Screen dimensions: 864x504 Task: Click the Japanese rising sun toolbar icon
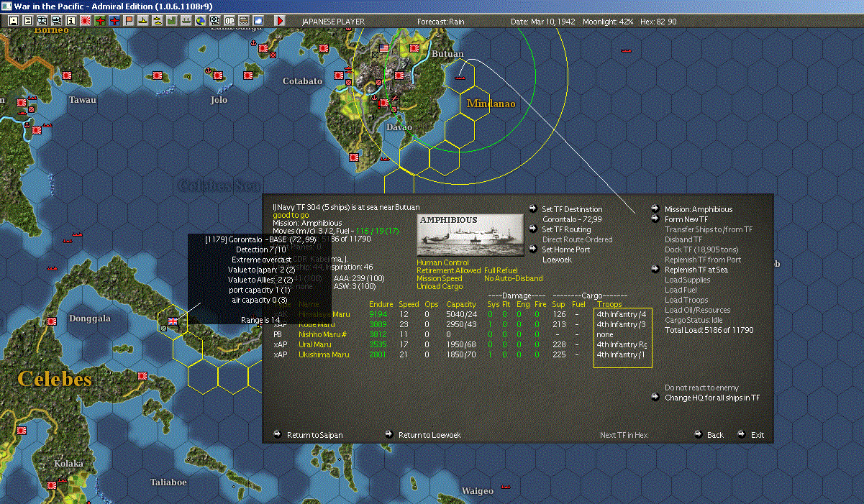coord(86,21)
